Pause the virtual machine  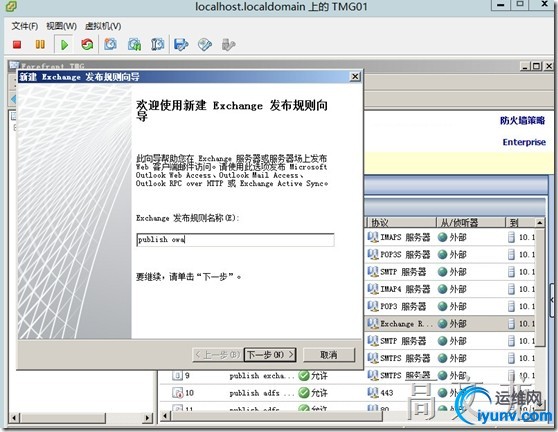click(x=40, y=44)
